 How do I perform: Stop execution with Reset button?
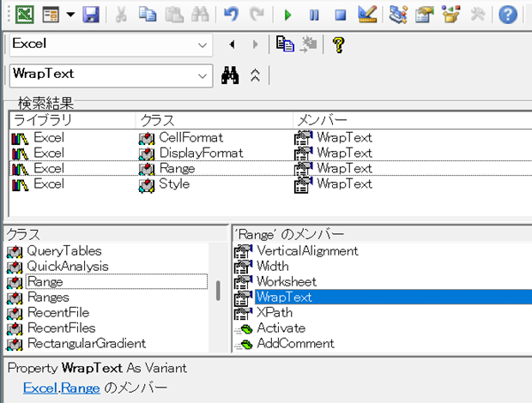341,15
